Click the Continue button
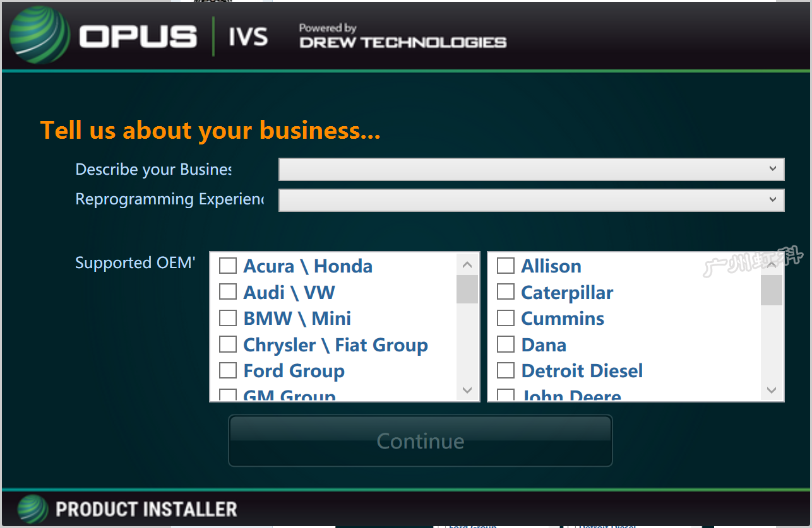Viewport: 812px width, 528px height. pos(421,440)
